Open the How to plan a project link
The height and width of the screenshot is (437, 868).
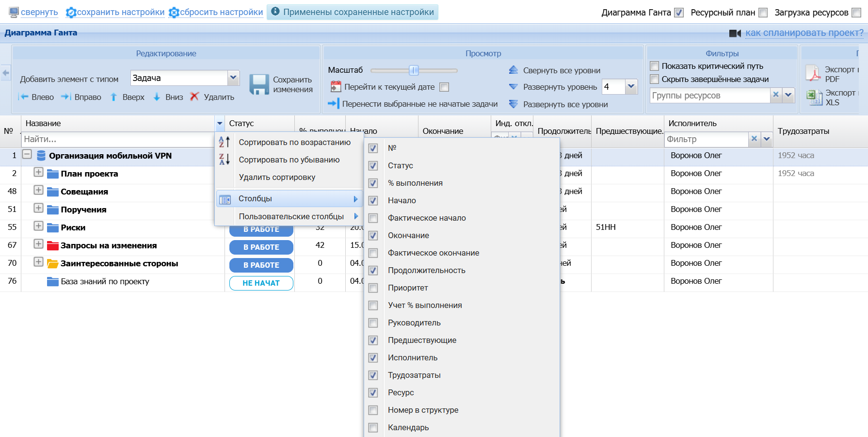(804, 32)
